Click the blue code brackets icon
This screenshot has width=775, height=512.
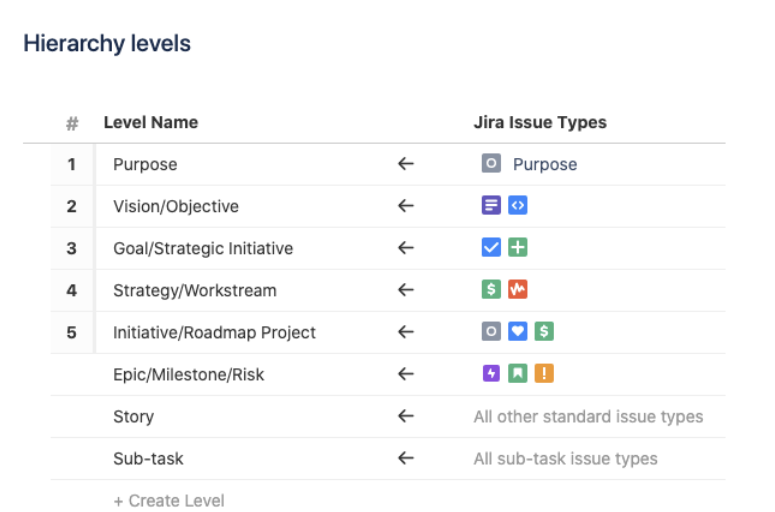[517, 206]
